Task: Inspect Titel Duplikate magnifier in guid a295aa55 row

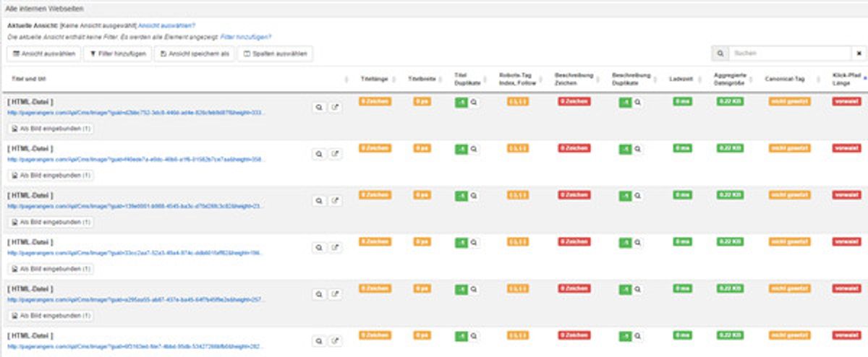Action: click(474, 289)
